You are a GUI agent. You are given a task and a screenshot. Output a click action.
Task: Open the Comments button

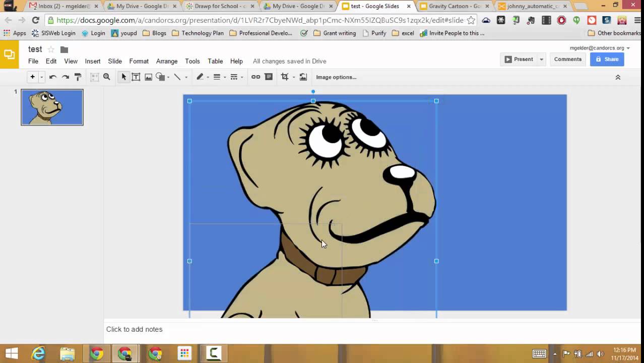point(567,59)
